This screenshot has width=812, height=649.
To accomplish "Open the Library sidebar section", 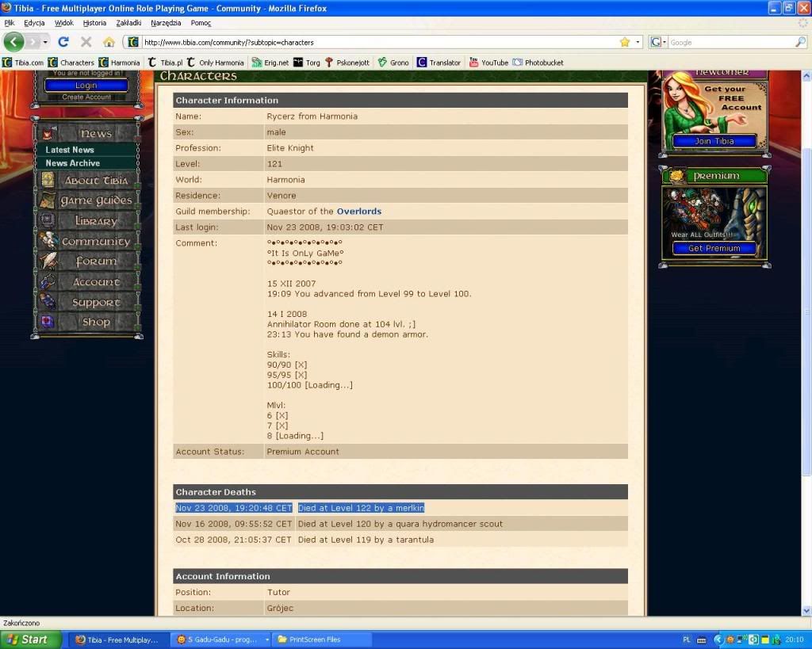I will coord(86,220).
